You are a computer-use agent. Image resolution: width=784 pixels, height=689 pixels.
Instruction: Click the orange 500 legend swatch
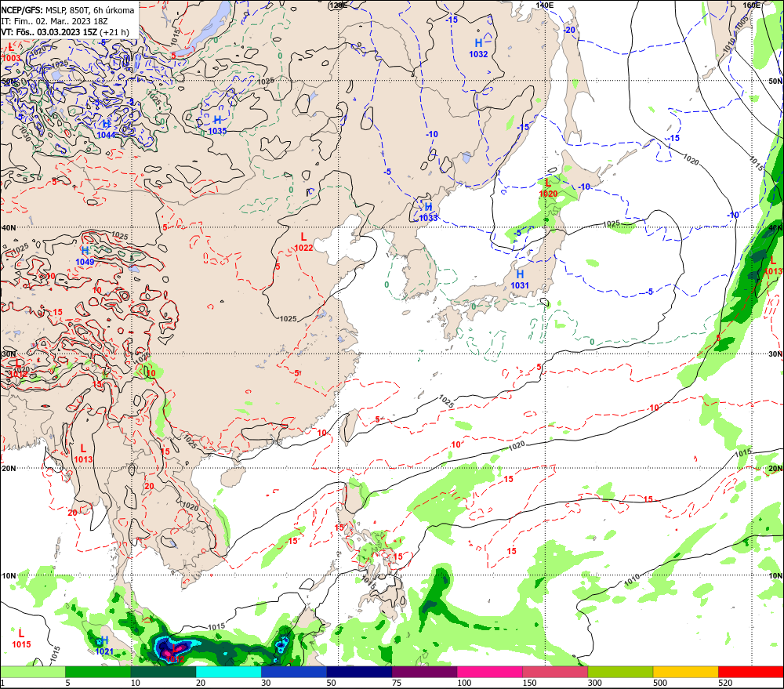tap(685, 672)
